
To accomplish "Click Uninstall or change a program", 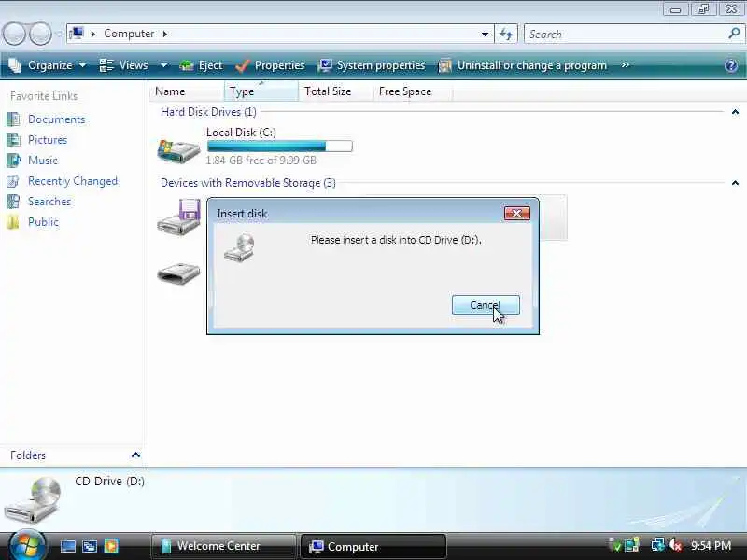I will [523, 65].
